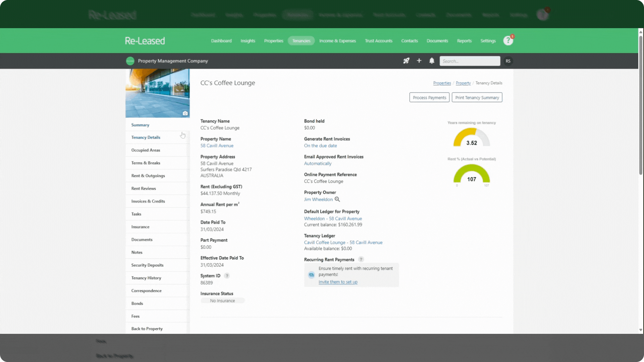Click Property breadcrumb link

(463, 83)
